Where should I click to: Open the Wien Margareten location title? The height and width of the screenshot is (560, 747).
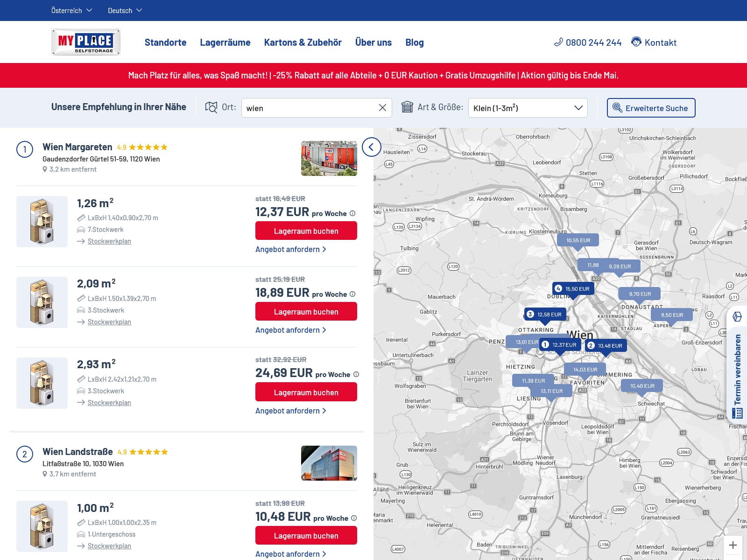point(78,147)
